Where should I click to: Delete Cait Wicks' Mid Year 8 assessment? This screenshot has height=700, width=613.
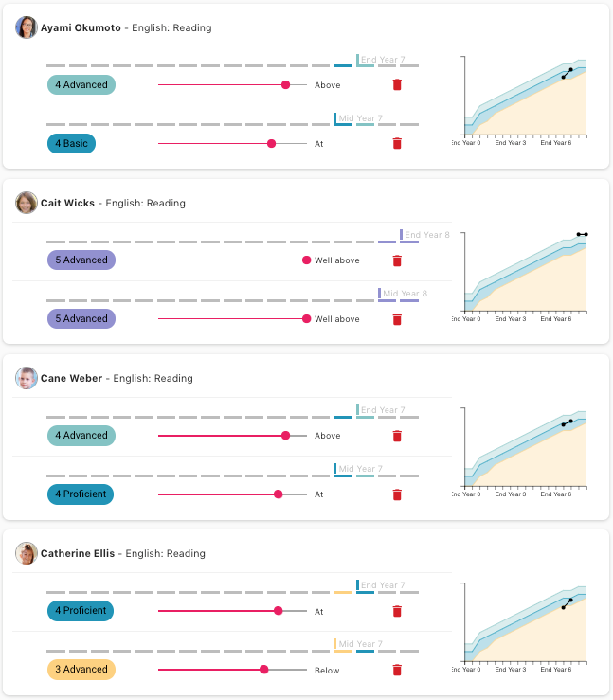(397, 319)
